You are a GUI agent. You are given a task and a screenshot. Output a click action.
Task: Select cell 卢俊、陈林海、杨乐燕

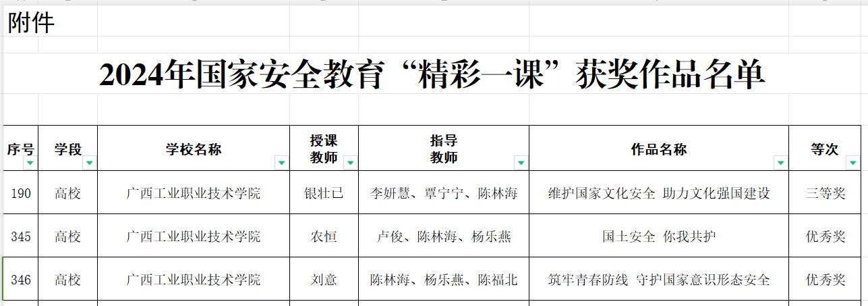[x=444, y=236]
